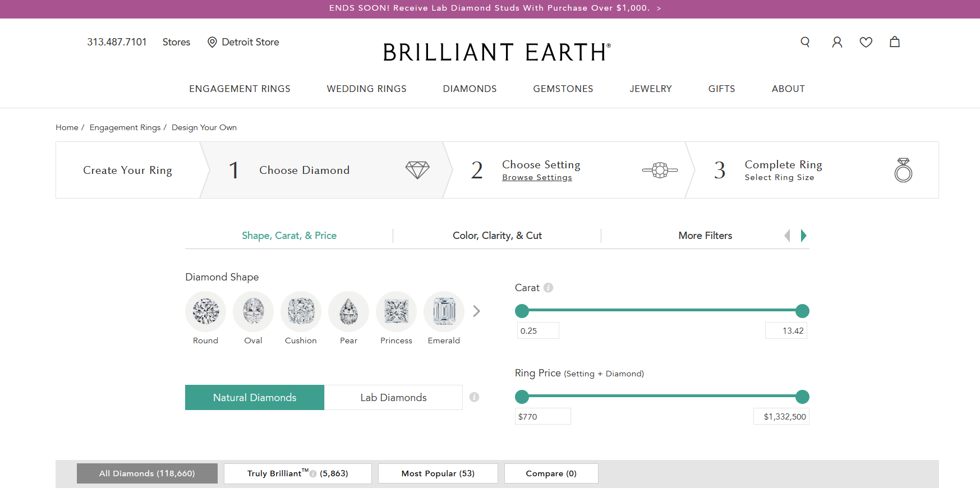
Task: Open the More Filters tab
Action: [x=705, y=236]
